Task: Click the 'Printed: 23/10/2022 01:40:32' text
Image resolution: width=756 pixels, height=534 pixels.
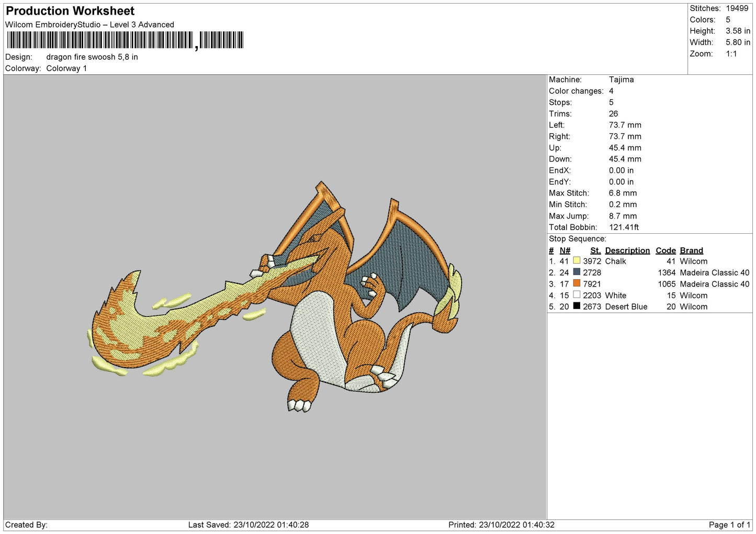Action: point(501,525)
